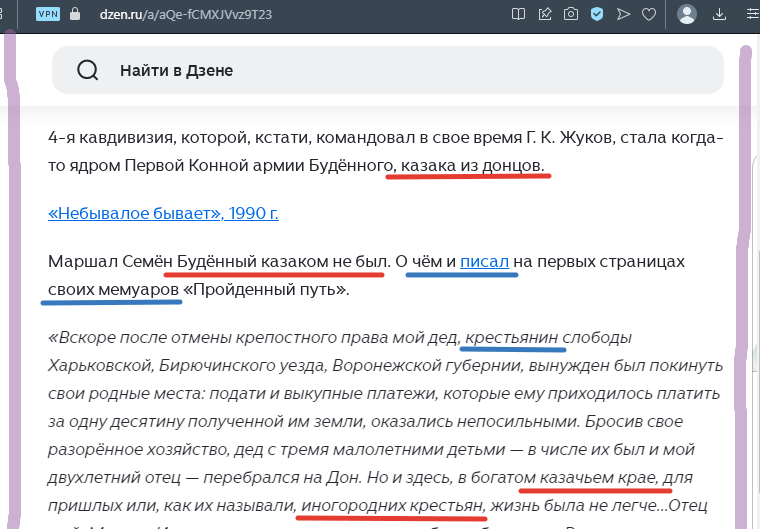Screen dimensions: 760x529
Task: Take a snapshot with the camera icon
Action: (571, 14)
